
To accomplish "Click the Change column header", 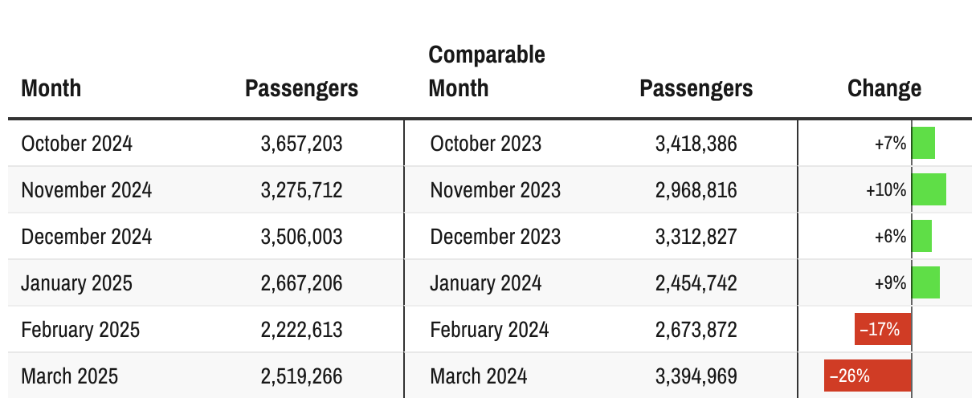I will point(884,87).
